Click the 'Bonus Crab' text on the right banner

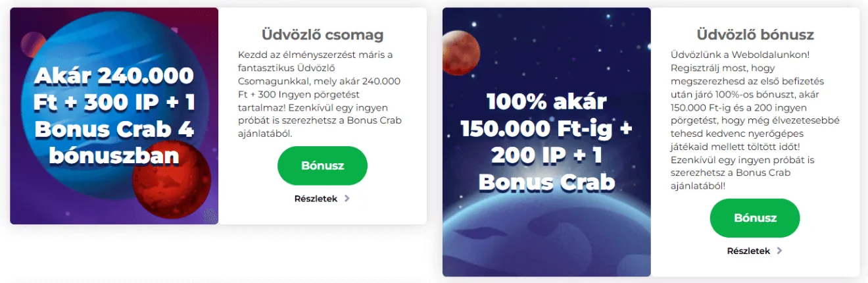(546, 181)
